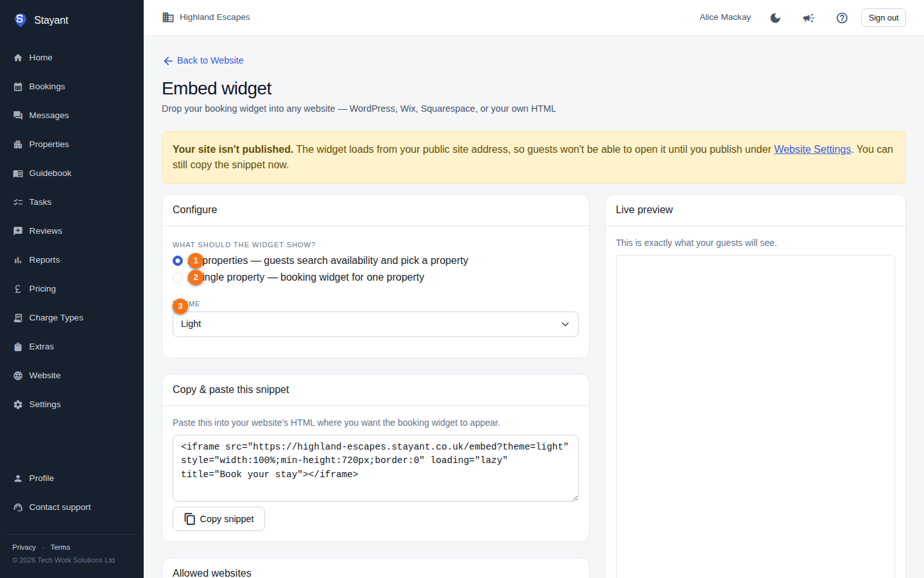Open the Theme dropdown set to Light
Screen dimensions: 924x578
pyautogui.click(x=375, y=324)
